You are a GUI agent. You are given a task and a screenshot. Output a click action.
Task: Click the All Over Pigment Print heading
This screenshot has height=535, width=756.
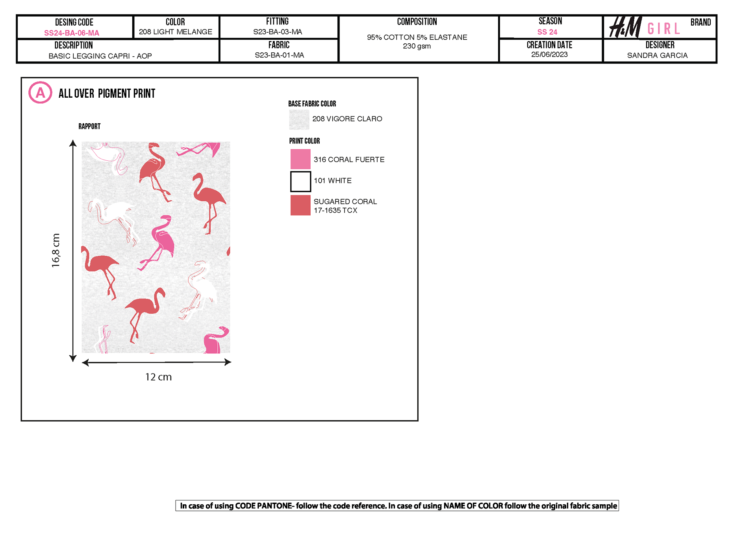click(107, 93)
